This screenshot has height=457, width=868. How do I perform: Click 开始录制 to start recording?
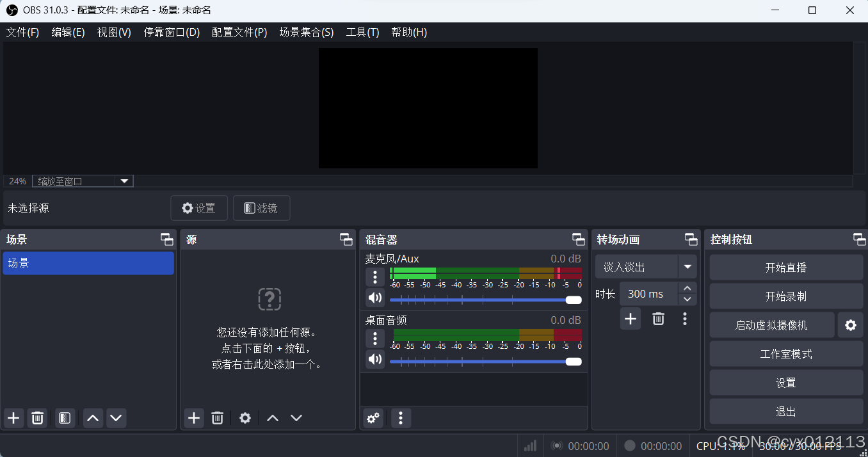click(x=785, y=296)
